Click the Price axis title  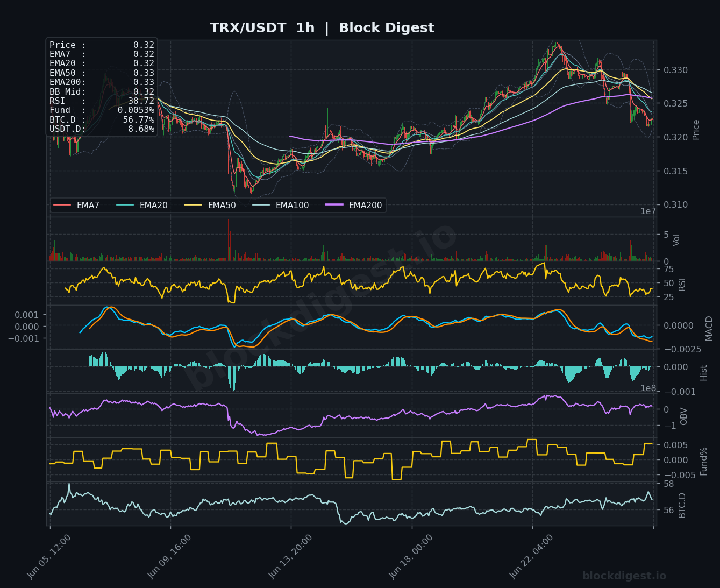(696, 130)
